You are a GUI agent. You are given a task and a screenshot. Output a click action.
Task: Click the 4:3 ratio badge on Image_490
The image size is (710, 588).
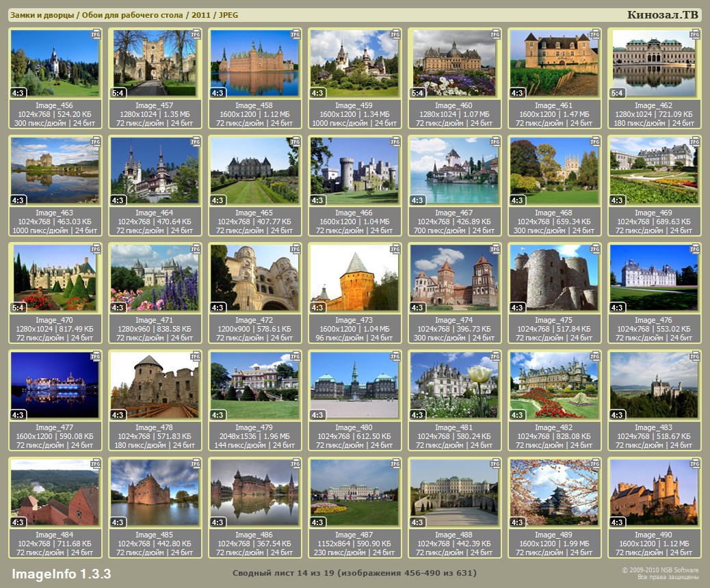pos(617,522)
